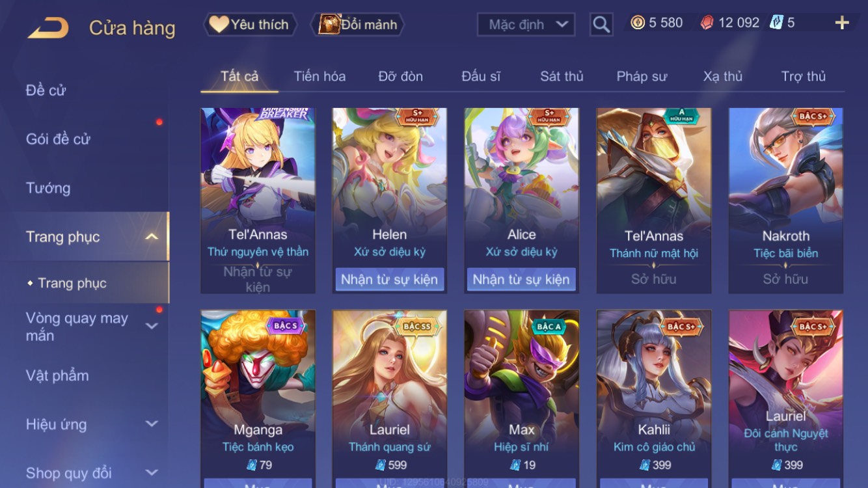
Task: Tap the blue voucher icon in top bar
Action: coord(776,23)
